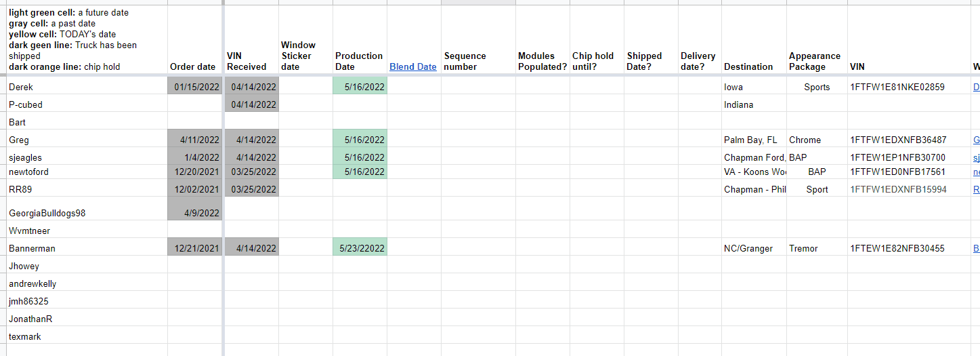Screen dimensions: 980x356
Task: Select the Derek name cell
Action: click(21, 87)
